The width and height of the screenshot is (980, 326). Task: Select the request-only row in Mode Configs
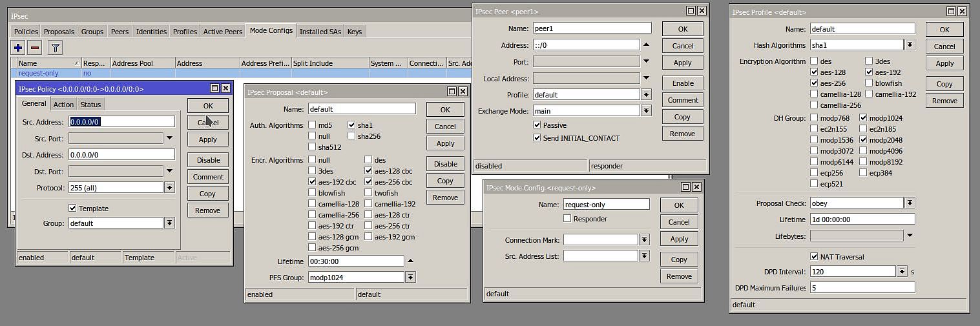pyautogui.click(x=39, y=74)
